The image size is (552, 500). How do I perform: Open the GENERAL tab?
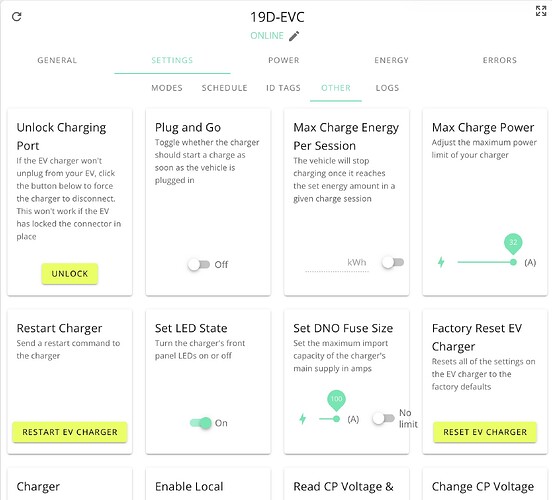[x=57, y=60]
